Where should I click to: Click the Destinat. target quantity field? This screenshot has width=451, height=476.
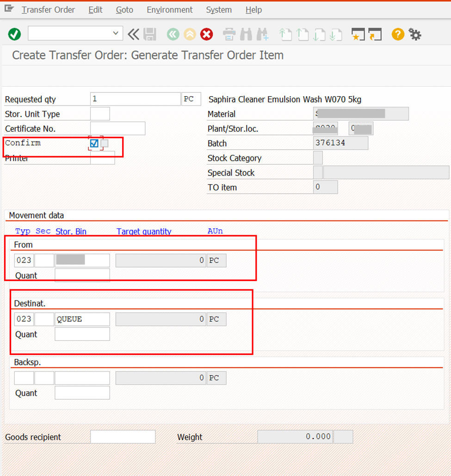[161, 319]
